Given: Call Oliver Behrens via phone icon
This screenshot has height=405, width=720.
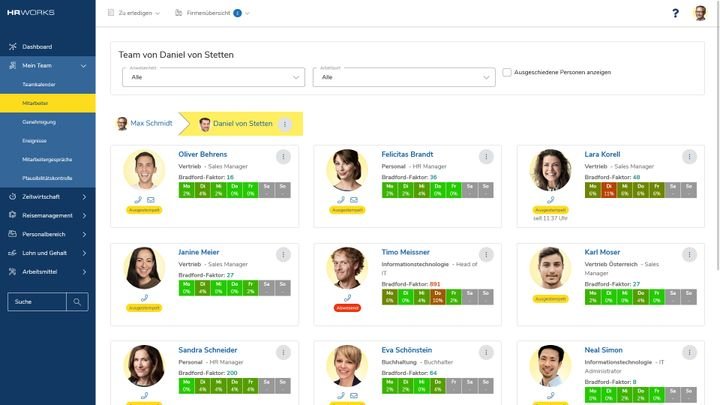Looking at the screenshot, I should pos(138,200).
